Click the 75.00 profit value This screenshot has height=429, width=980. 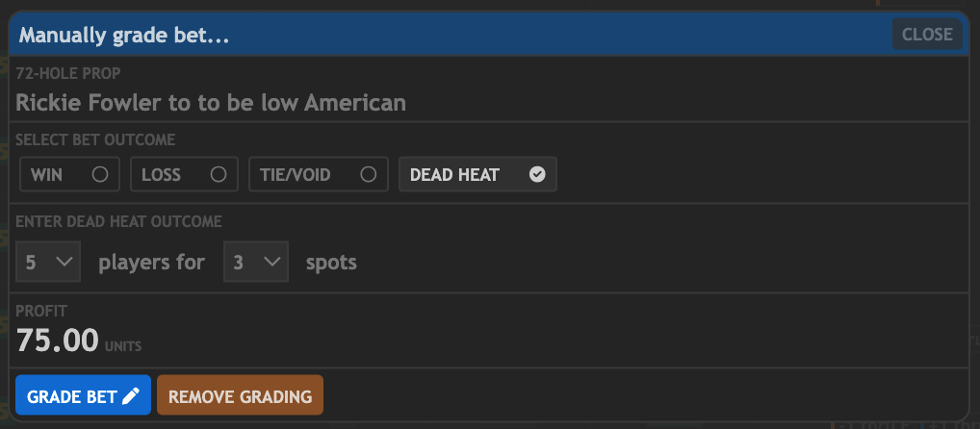(58, 340)
